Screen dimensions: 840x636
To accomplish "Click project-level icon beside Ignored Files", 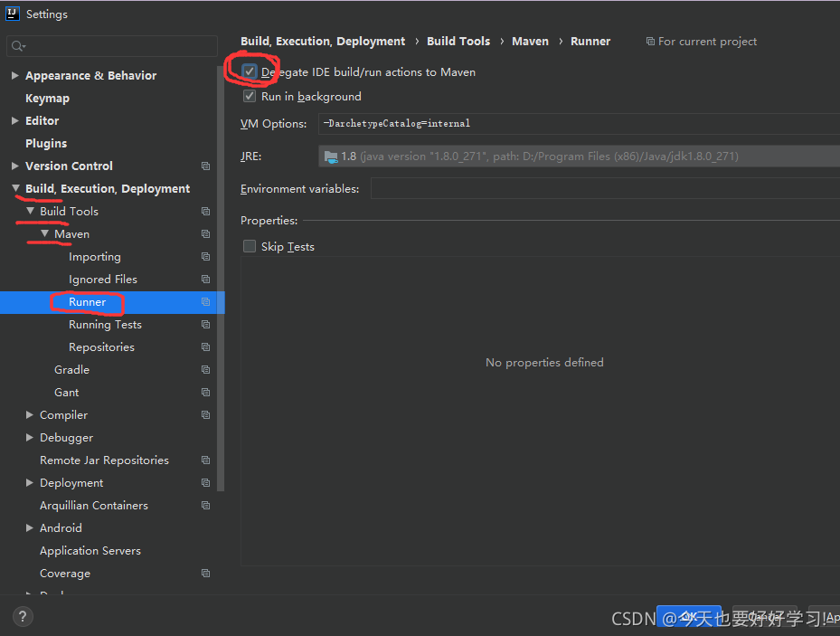I will [x=206, y=280].
